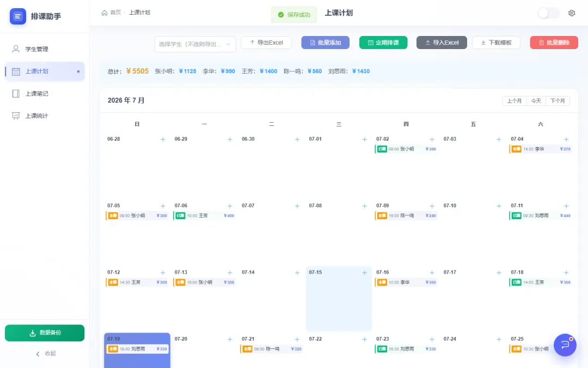This screenshot has height=368, width=588.
Task: Open 上课笔记 in the sidebar
Action: click(x=45, y=94)
